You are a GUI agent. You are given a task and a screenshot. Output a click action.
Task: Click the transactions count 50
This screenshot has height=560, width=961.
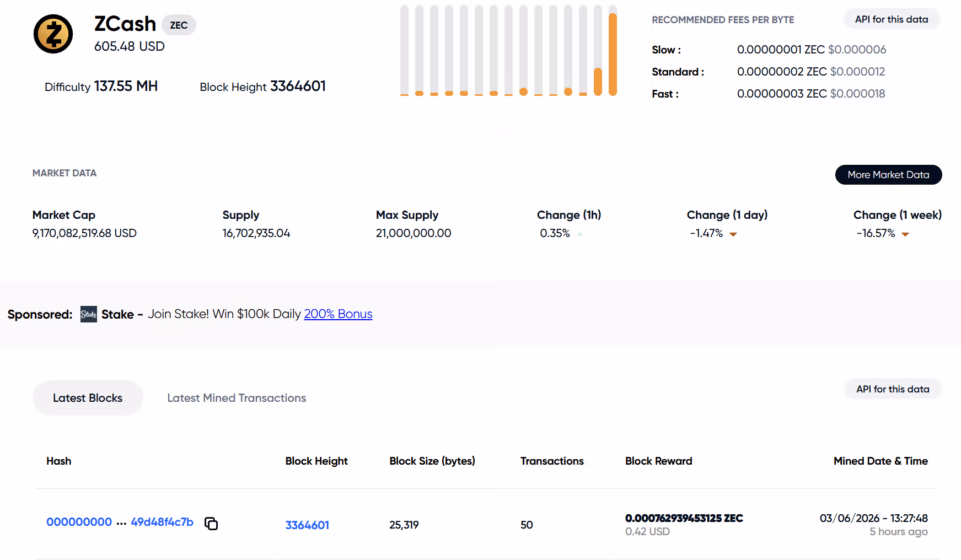click(527, 525)
